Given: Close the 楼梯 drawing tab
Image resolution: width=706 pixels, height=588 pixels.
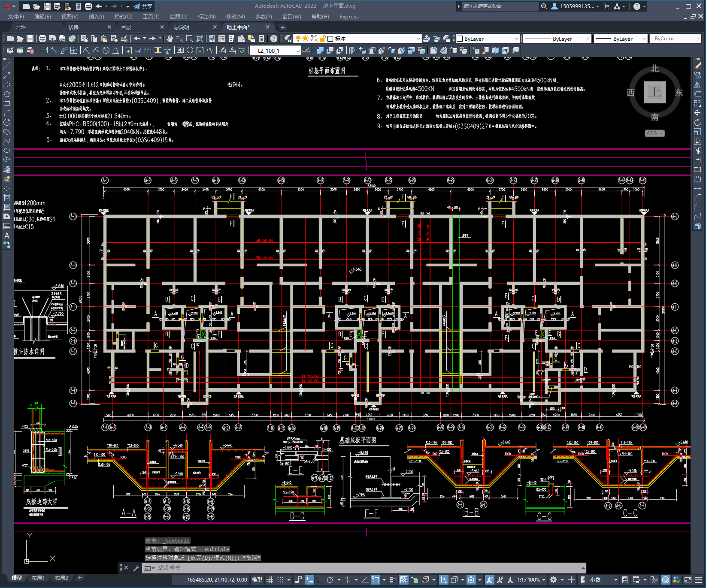Looking at the screenshot, I should click(x=109, y=27).
